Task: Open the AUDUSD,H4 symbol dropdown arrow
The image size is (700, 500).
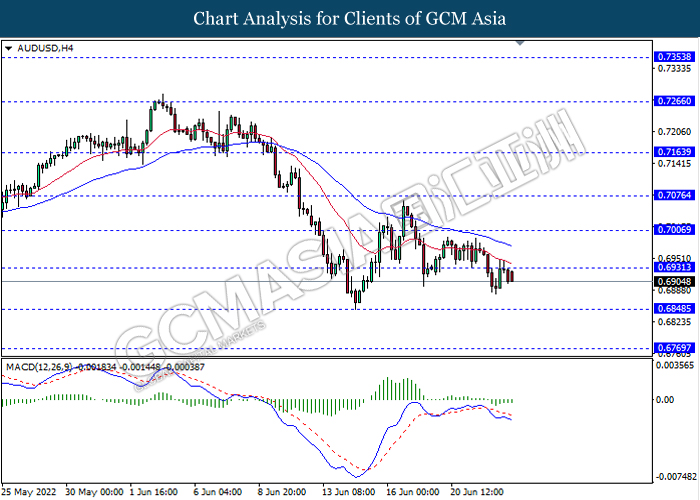Action: click(8, 48)
